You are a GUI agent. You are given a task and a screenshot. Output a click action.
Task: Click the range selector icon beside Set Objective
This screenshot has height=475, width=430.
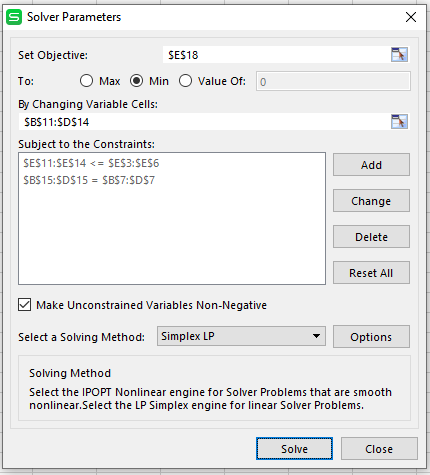click(x=399, y=55)
